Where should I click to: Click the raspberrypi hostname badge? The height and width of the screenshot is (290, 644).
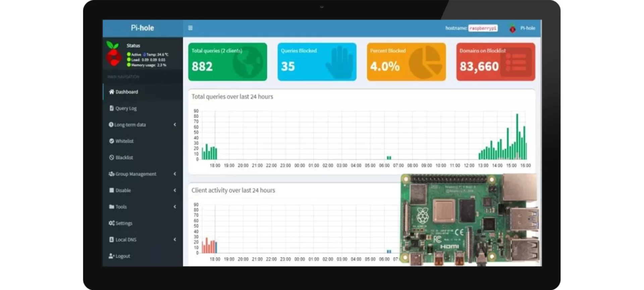483,28
